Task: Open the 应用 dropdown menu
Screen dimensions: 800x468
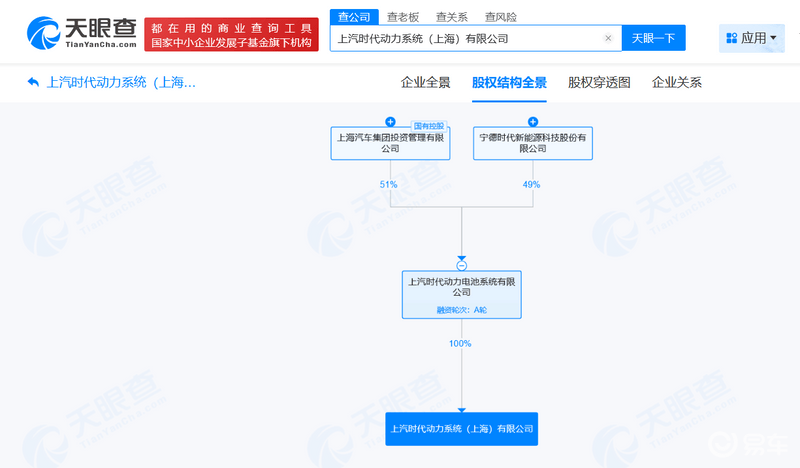Action: 752,38
